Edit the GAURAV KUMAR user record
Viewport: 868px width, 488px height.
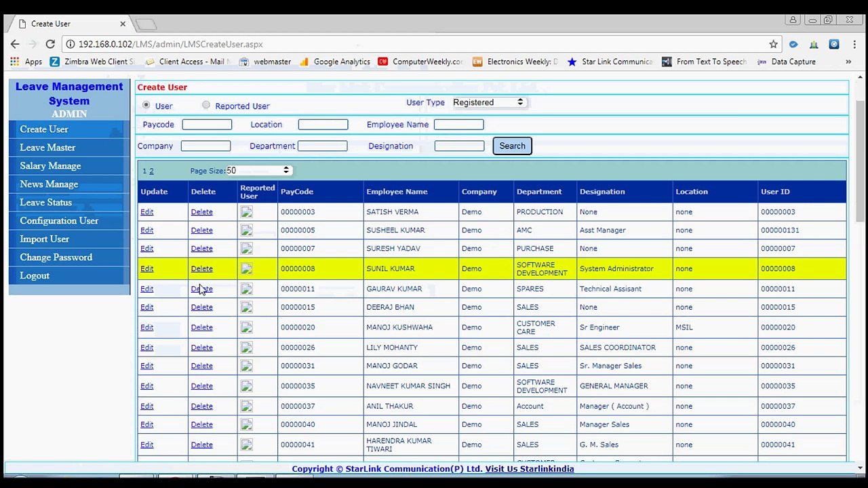(146, 289)
